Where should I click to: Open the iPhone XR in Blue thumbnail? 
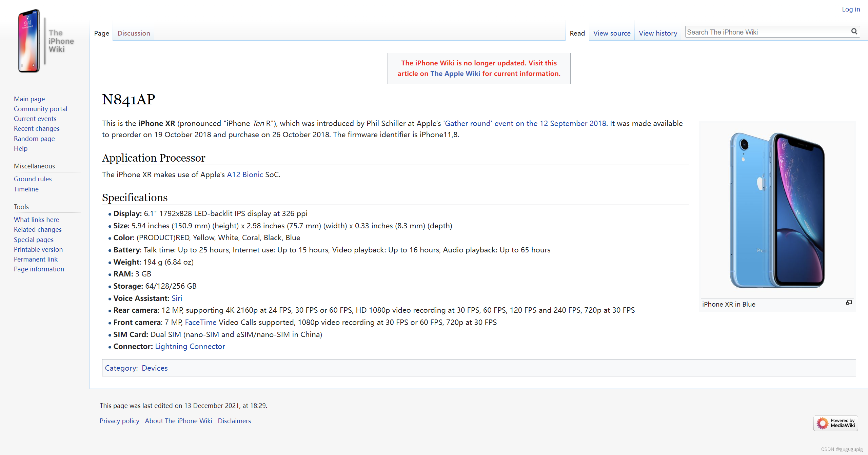point(777,210)
